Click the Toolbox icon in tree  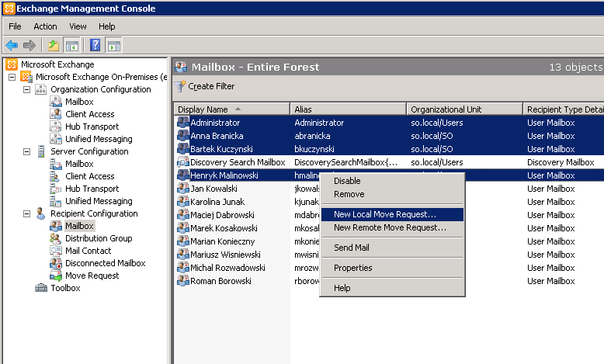pos(41,288)
